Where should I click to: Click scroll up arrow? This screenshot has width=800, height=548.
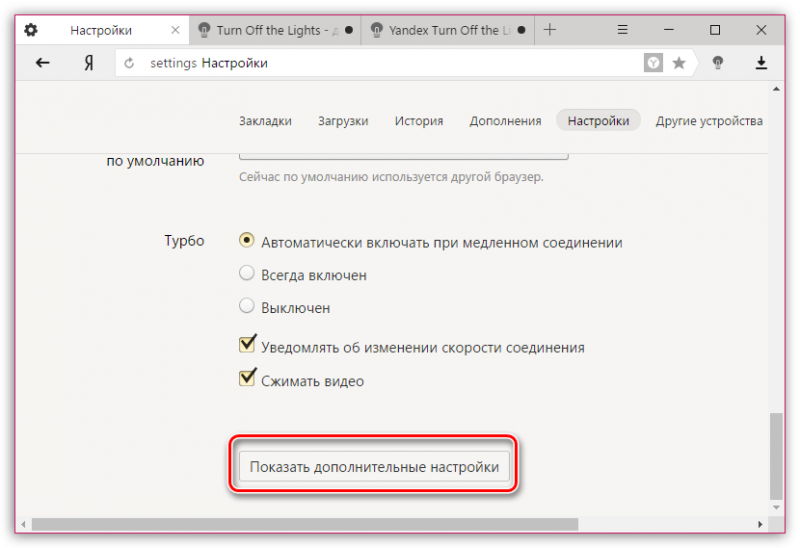(x=776, y=89)
